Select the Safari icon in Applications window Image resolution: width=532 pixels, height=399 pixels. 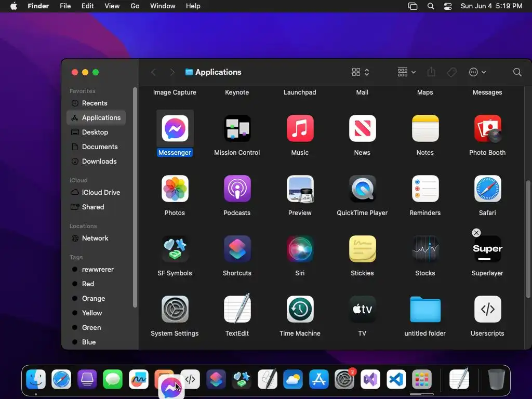[487, 189]
